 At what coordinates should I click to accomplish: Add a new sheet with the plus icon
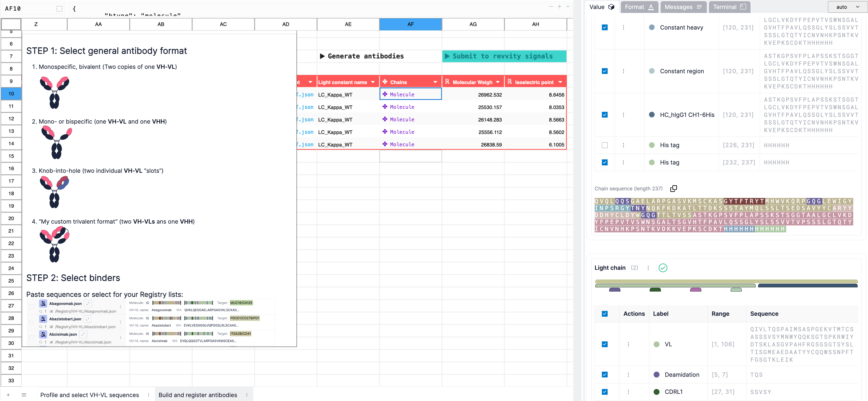click(x=8, y=395)
